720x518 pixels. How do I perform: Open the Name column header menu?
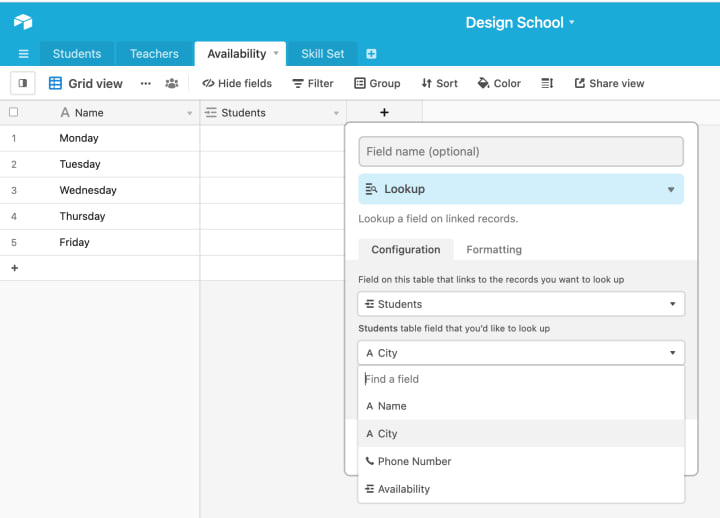click(x=190, y=114)
